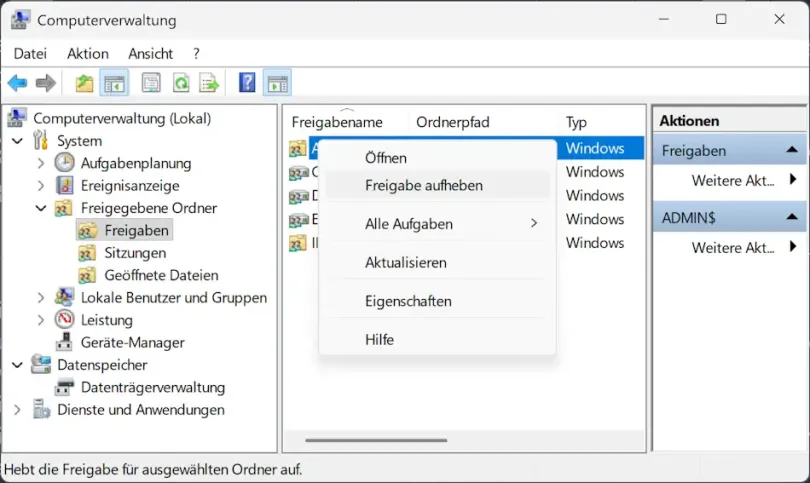Choose Freigabe aufheben in context menu
This screenshot has width=810, height=483.
[437, 185]
